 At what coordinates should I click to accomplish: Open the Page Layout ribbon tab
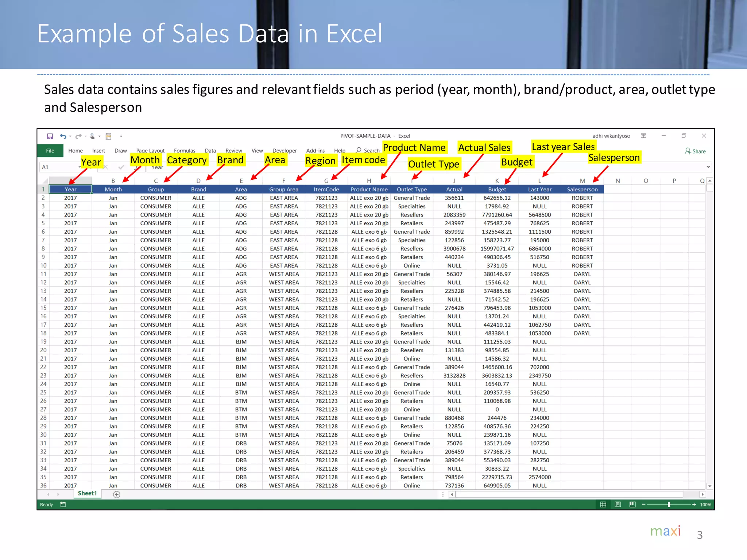pos(150,151)
